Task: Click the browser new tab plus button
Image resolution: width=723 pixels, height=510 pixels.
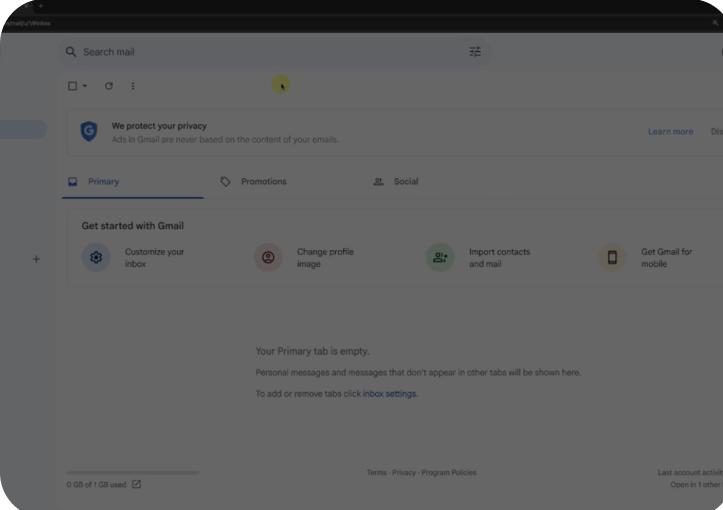Action: pos(41,6)
